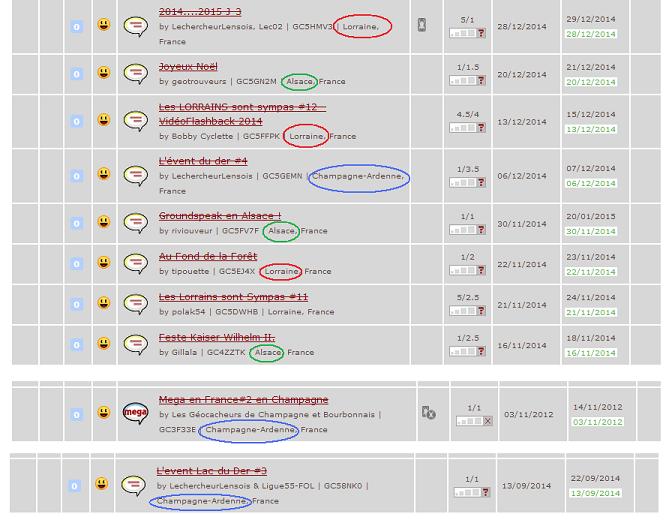Click the Mega event type icon
The width and height of the screenshot is (672, 526).
pos(135,412)
